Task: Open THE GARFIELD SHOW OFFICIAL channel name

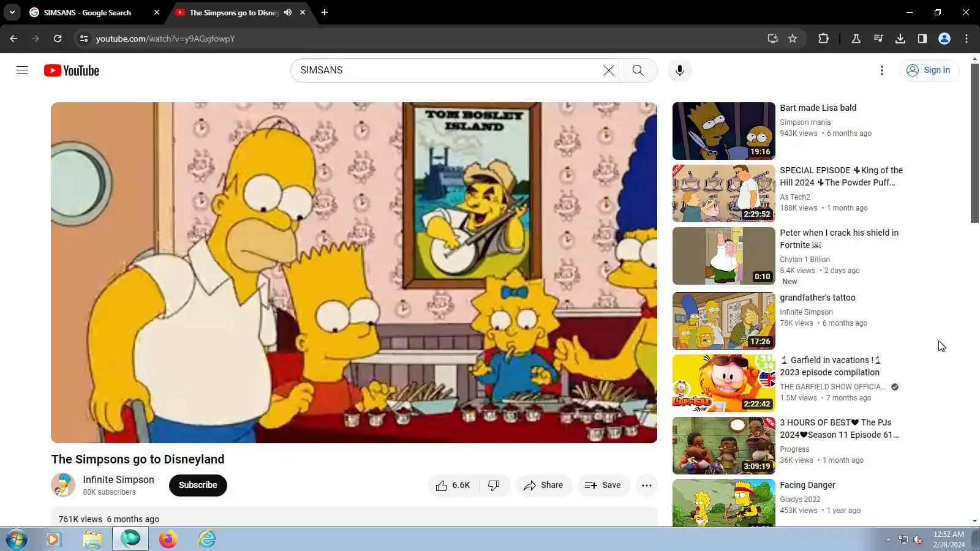Action: [832, 387]
